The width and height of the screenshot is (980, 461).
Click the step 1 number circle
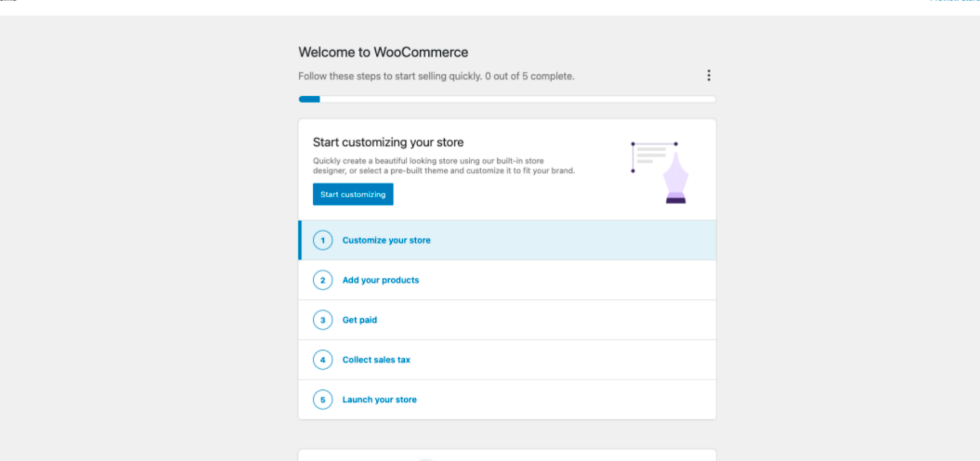coord(323,240)
